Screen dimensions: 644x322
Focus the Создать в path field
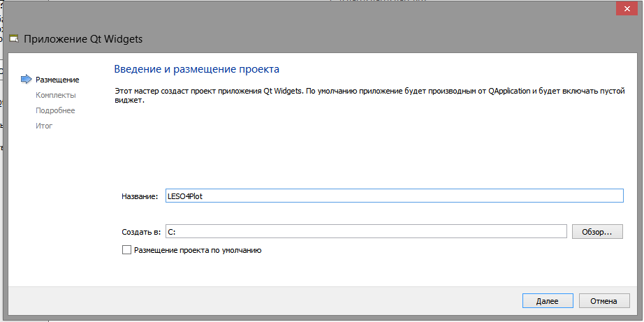click(366, 232)
